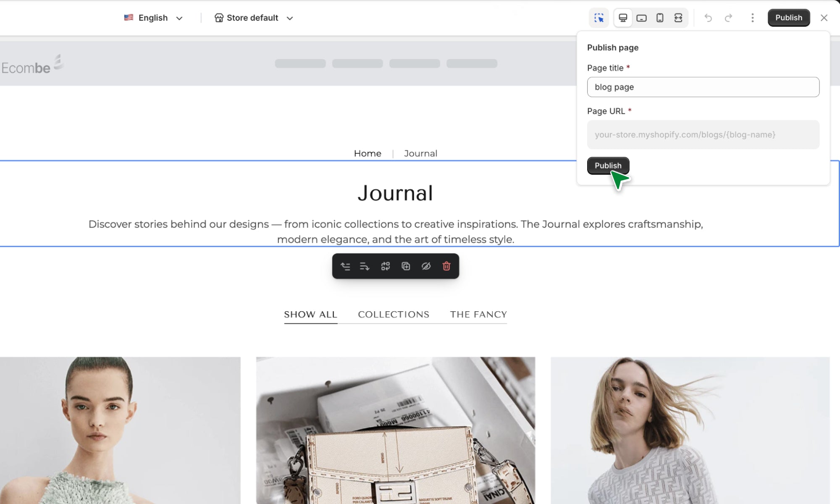Move section down using toolbar icon
The height and width of the screenshot is (504, 840).
(365, 266)
